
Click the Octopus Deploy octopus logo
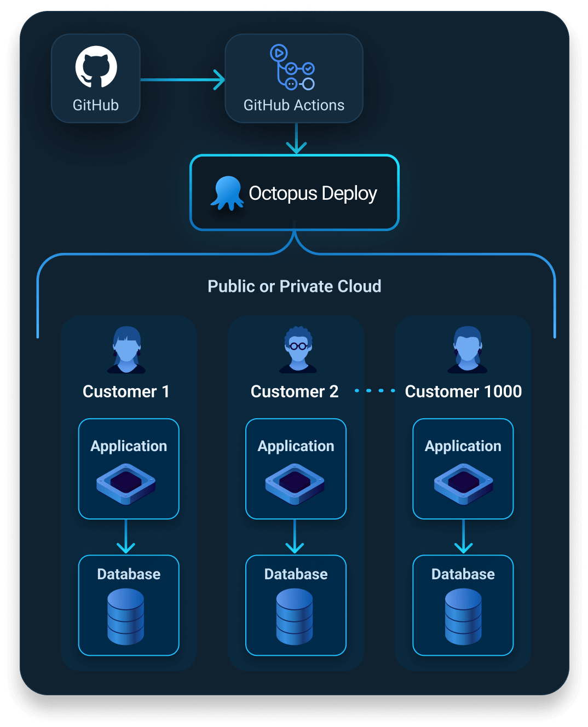(227, 193)
